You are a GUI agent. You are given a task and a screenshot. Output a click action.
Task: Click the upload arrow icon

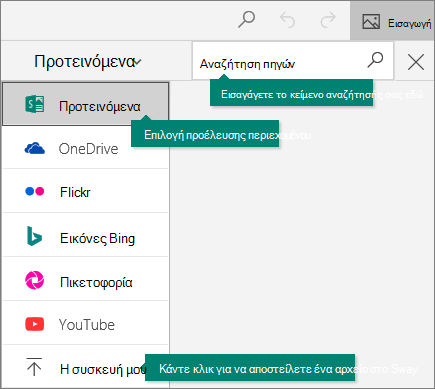point(34,367)
